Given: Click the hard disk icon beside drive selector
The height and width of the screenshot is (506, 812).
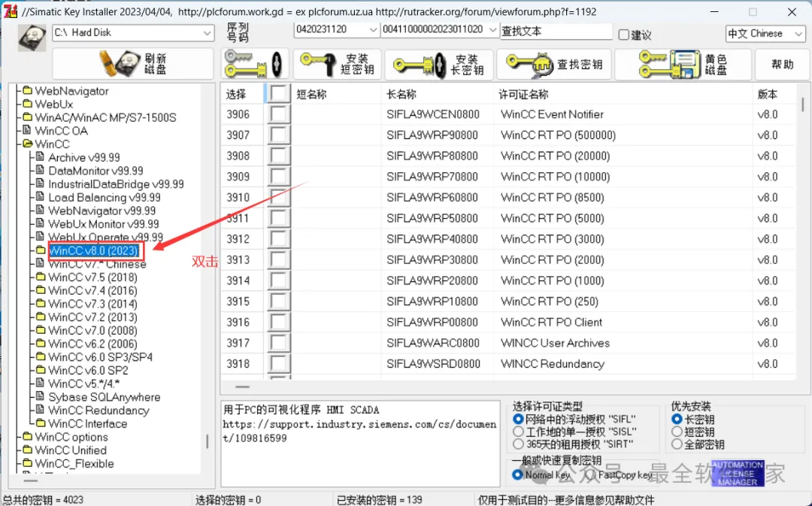Looking at the screenshot, I should (32, 38).
